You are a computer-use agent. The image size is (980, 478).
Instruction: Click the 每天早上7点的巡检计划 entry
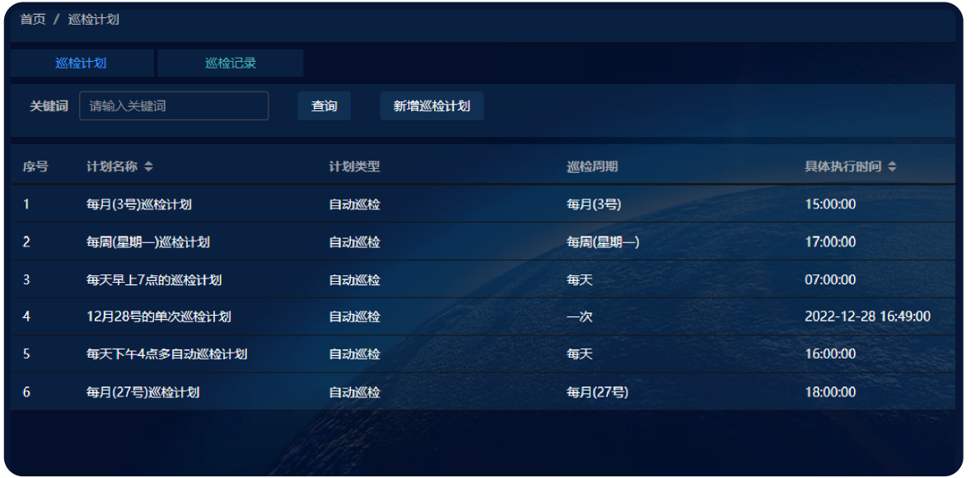coord(154,280)
